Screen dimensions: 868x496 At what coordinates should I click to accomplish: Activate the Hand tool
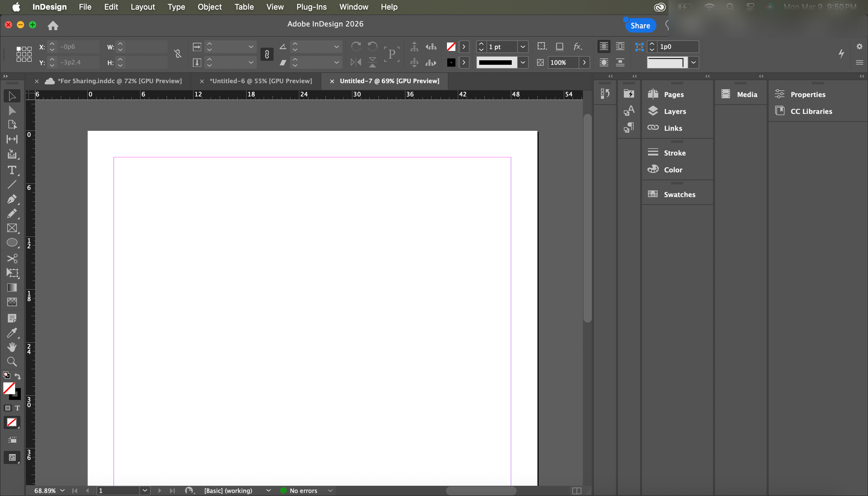12,347
